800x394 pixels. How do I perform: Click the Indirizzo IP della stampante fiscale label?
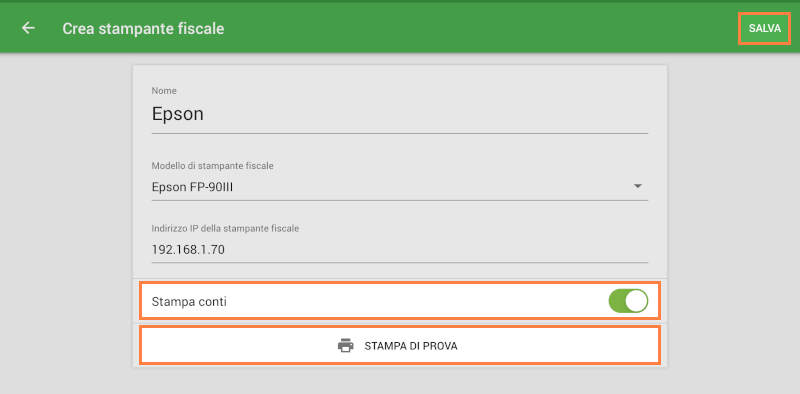tap(225, 229)
